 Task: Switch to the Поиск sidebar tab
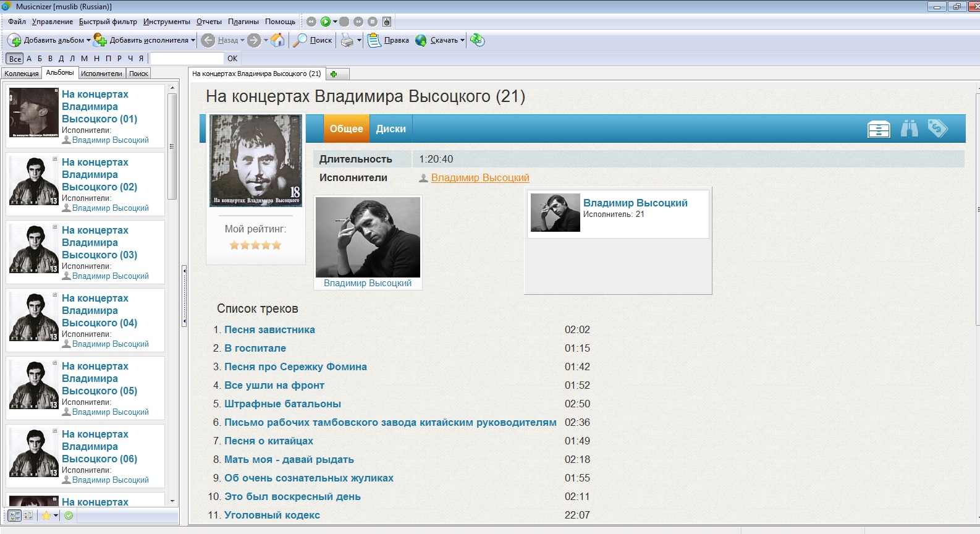coord(138,74)
